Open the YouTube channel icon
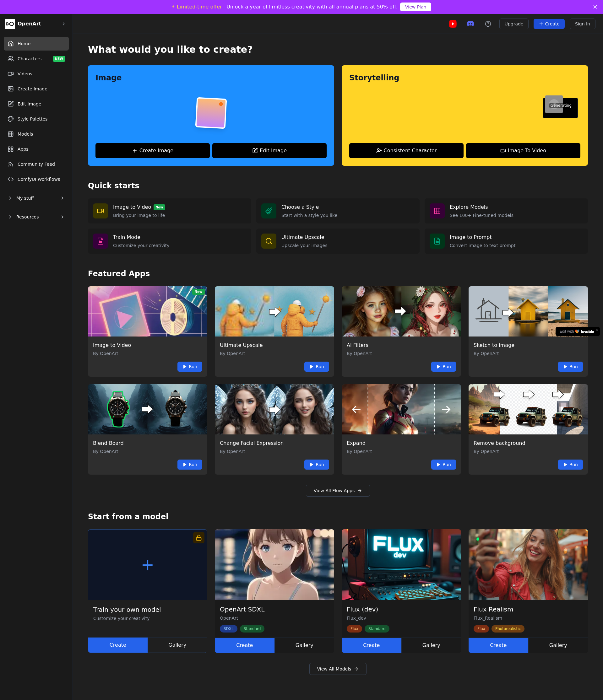Image resolution: width=603 pixels, height=700 pixels. [453, 24]
